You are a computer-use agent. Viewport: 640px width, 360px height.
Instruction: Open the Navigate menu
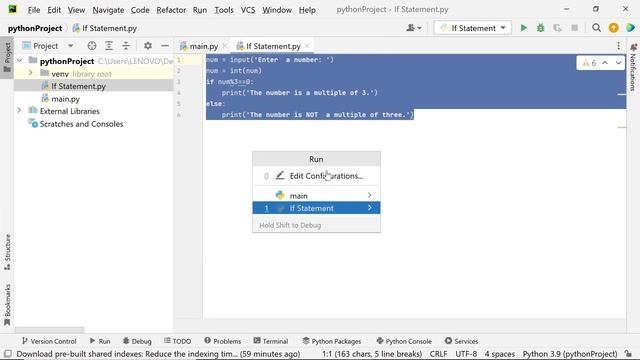[x=108, y=9]
